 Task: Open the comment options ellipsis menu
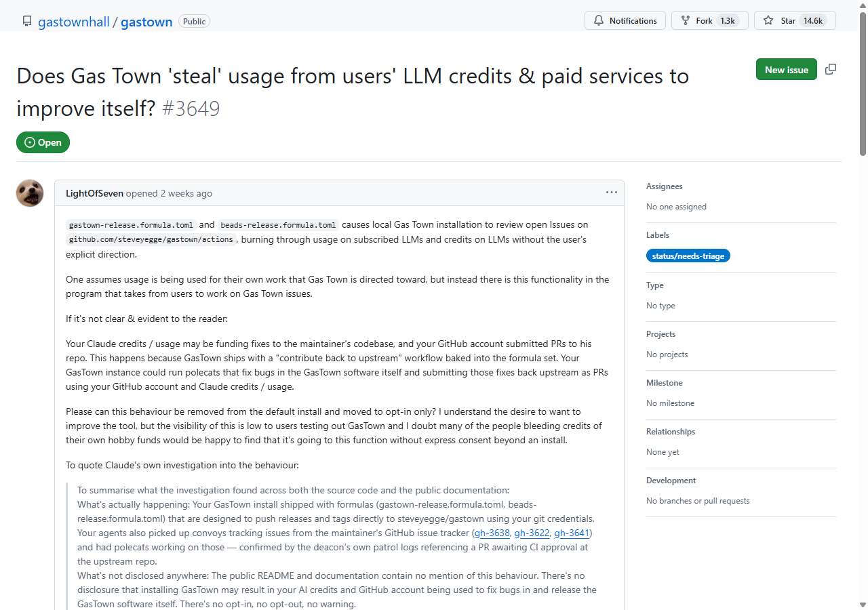(x=612, y=192)
